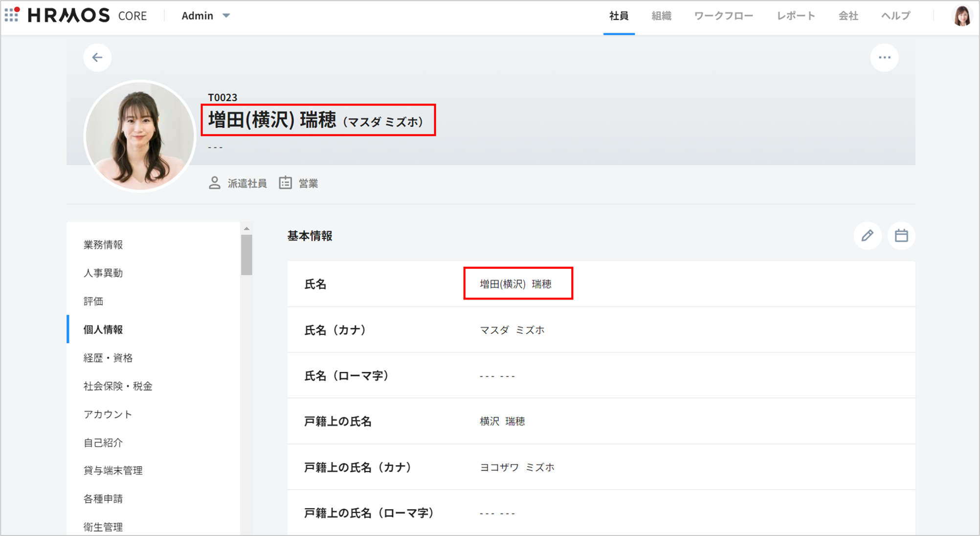Expand the Admin dropdown

pyautogui.click(x=205, y=16)
